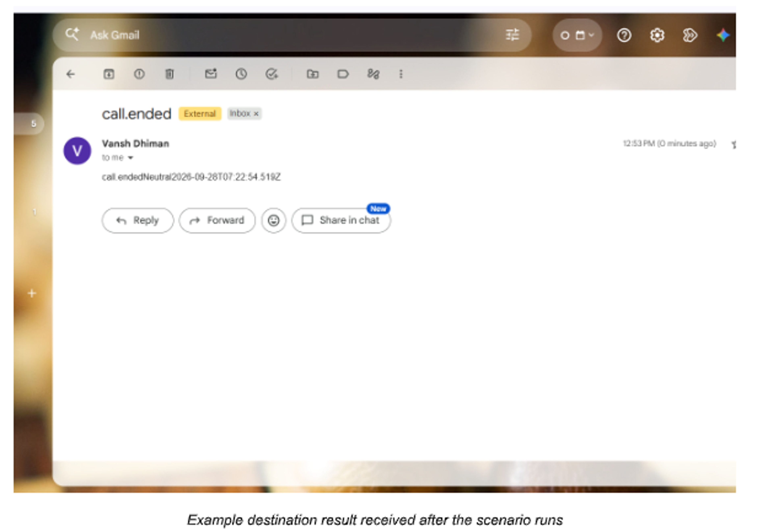The image size is (774, 532).
Task: Click the back arrow to return to inbox
Action: [71, 74]
